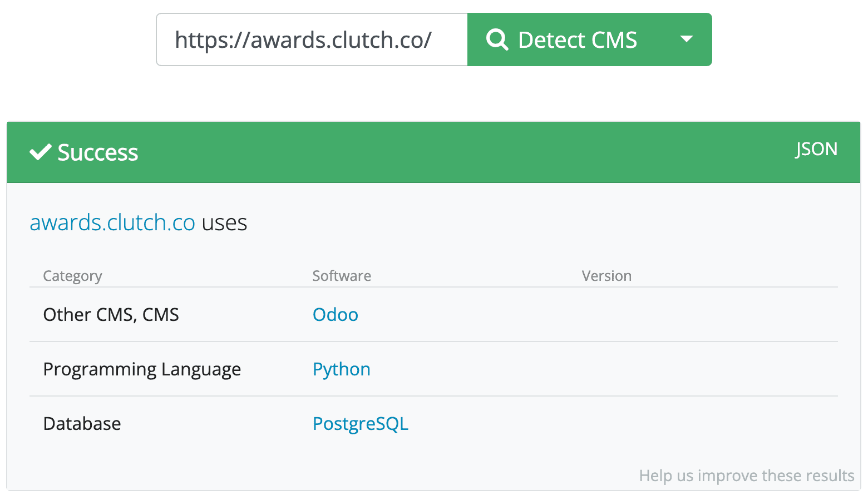
Task: Open the PostgreSQL software link
Action: [x=361, y=424]
